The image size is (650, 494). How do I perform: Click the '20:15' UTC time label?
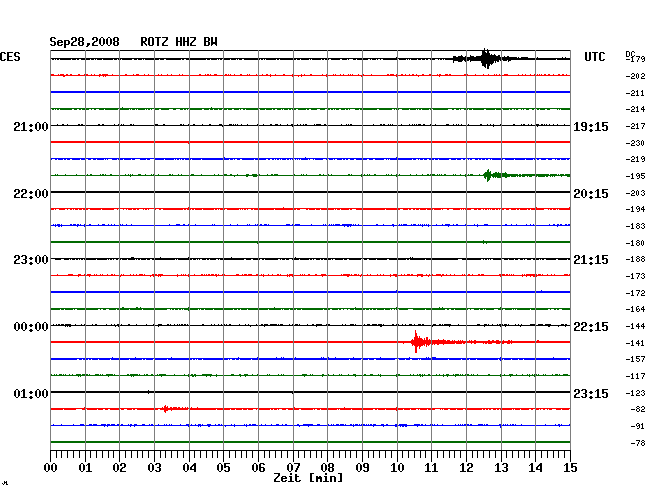click(591, 194)
